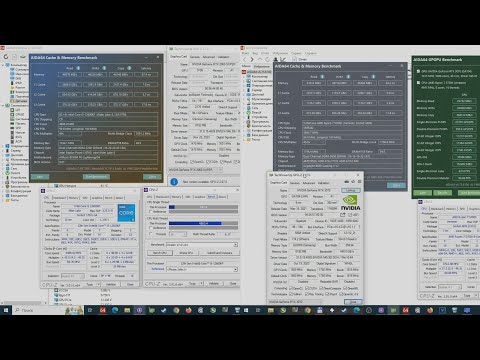Switch to Sensors tab in RTX 3070 GPU-Z

pyautogui.click(x=295, y=183)
